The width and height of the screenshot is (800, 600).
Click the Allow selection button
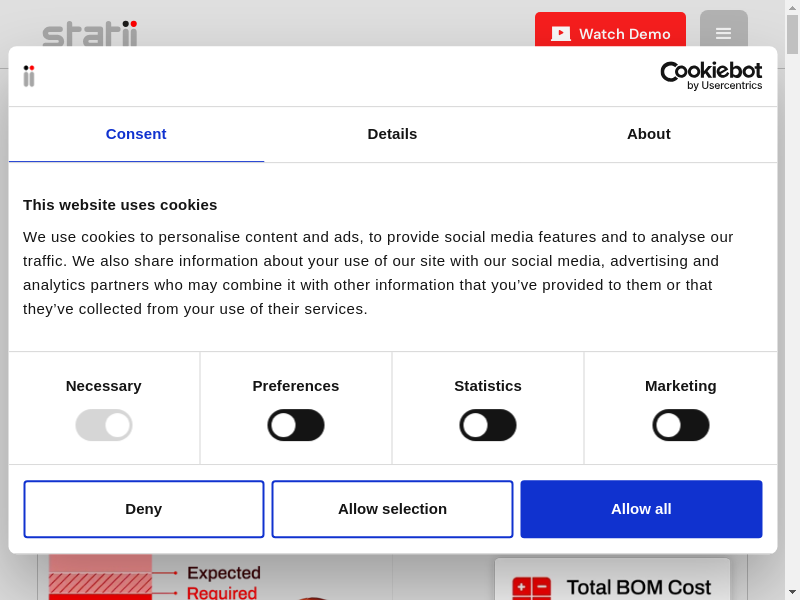click(x=392, y=509)
